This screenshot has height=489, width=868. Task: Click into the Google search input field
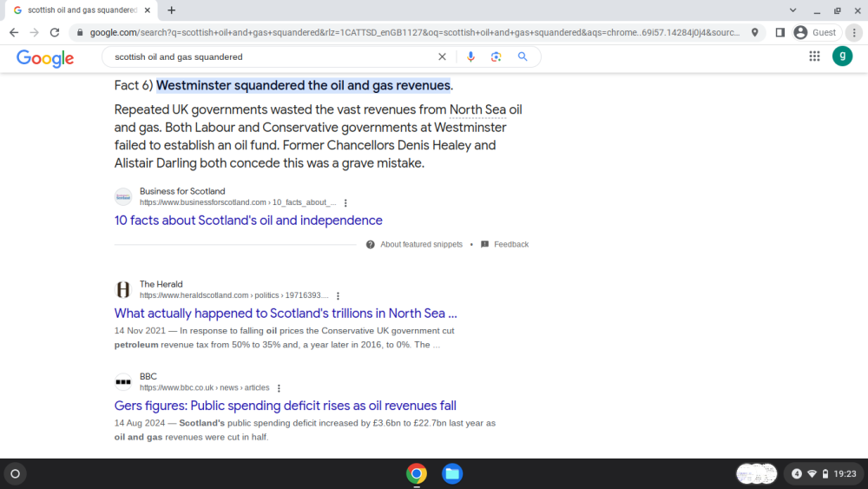point(271,56)
